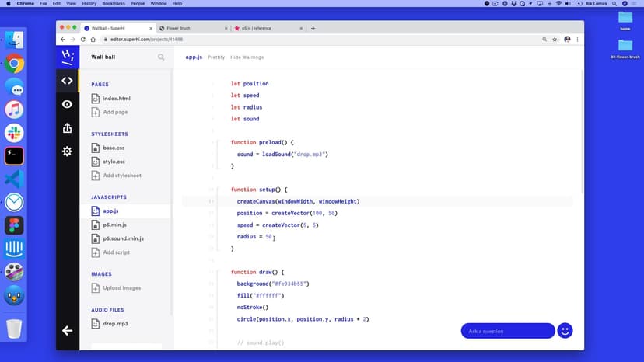Image resolution: width=644 pixels, height=362 pixels.
Task: Click Upload images under Images
Action: point(121,288)
